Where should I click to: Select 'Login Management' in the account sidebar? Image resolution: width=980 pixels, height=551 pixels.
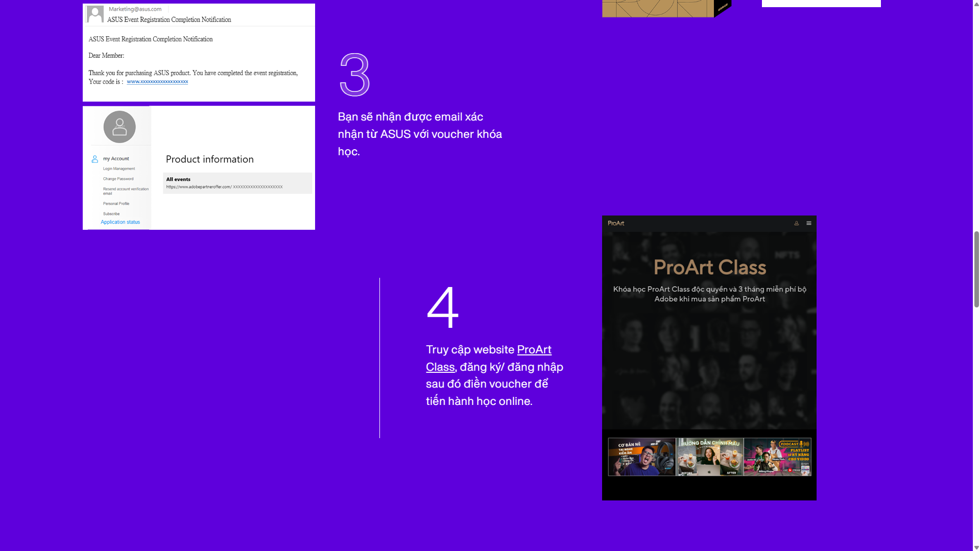pyautogui.click(x=119, y=169)
